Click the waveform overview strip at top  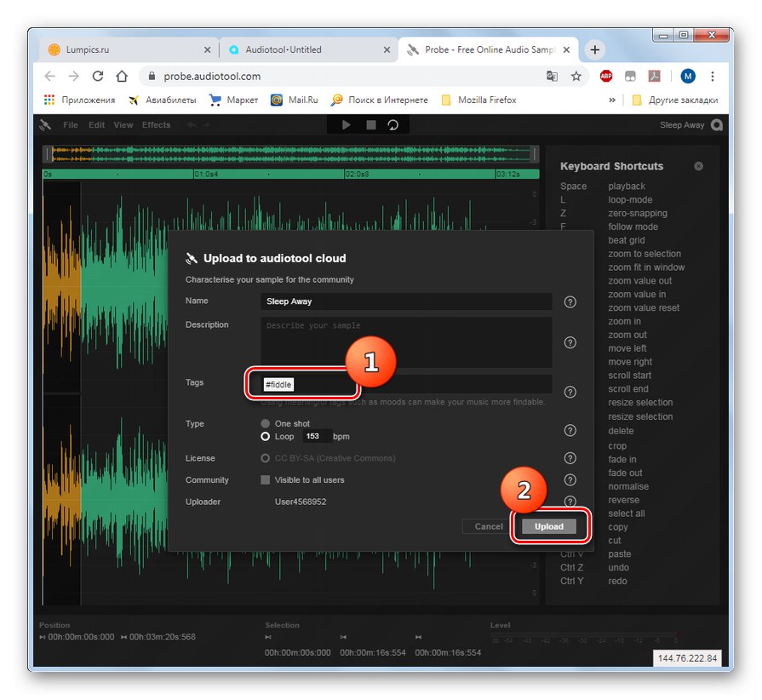pyautogui.click(x=290, y=154)
